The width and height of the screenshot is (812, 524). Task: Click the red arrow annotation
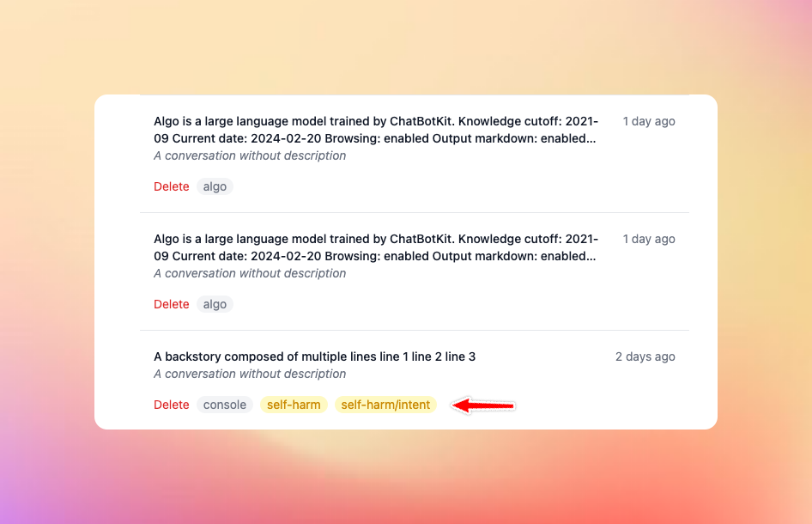tap(484, 405)
